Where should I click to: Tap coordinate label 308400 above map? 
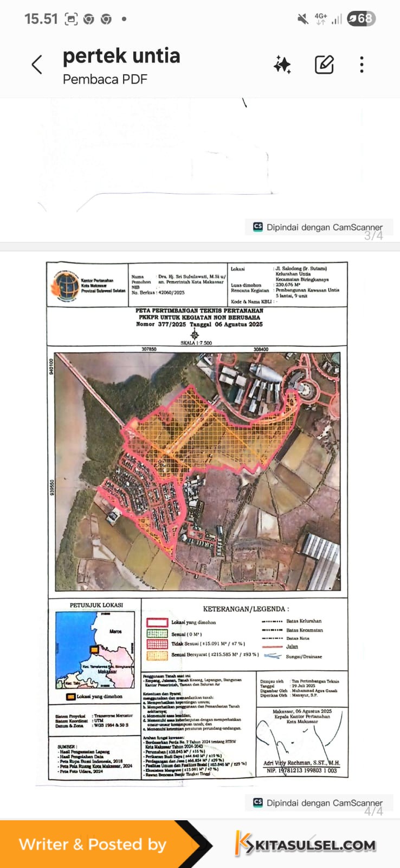[261, 349]
